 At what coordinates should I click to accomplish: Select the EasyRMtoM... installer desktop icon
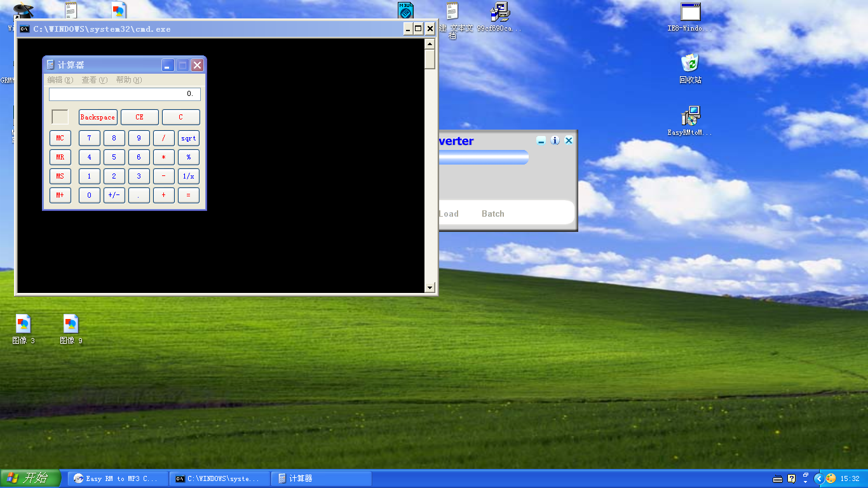(690, 121)
